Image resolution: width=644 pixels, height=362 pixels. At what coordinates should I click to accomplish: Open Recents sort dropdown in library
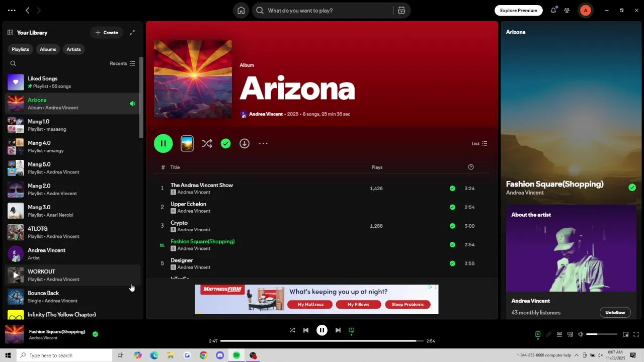point(122,63)
